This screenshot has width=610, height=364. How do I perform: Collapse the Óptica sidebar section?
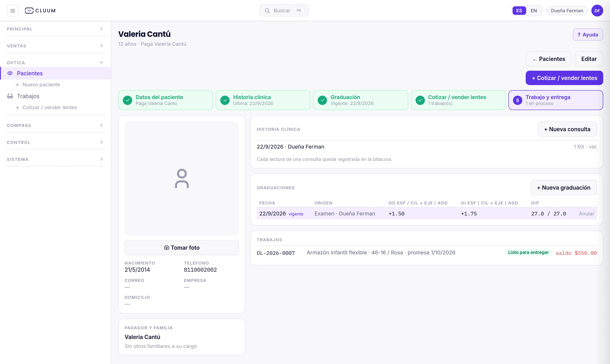pyautogui.click(x=55, y=63)
